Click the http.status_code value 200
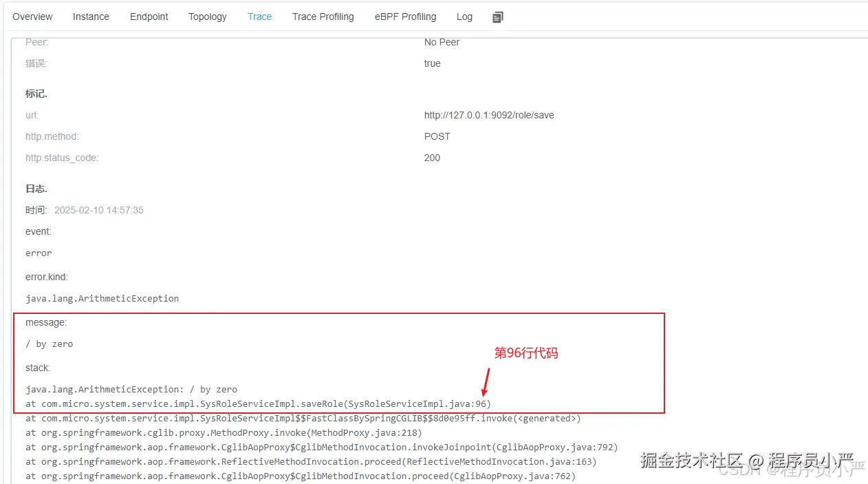 (x=432, y=158)
